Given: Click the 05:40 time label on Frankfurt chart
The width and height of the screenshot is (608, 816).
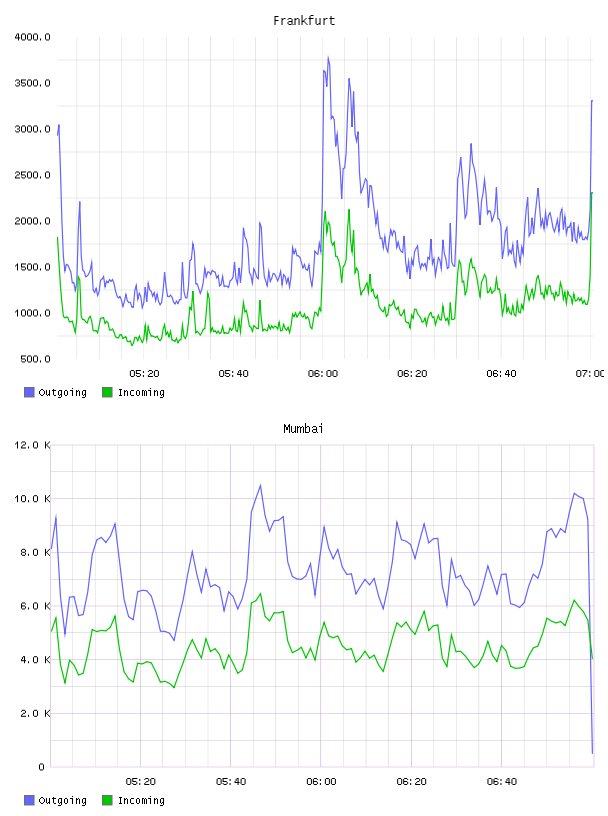Looking at the screenshot, I should click(x=233, y=374).
